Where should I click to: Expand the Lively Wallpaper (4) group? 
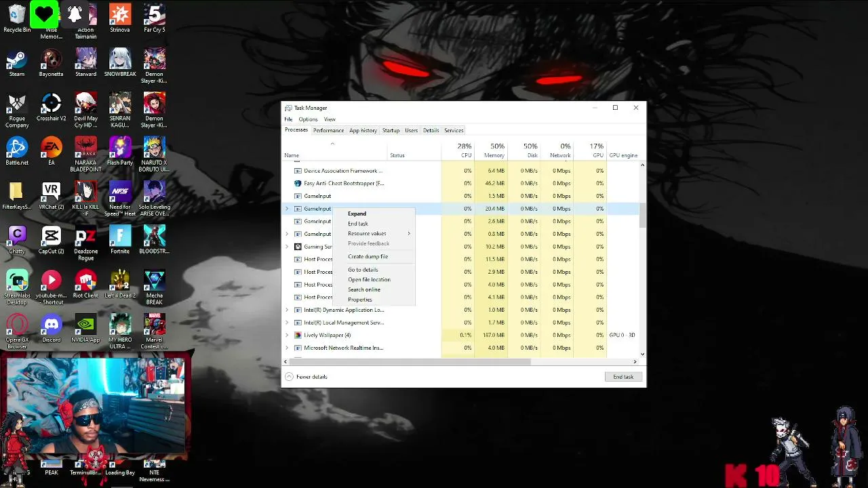point(287,335)
